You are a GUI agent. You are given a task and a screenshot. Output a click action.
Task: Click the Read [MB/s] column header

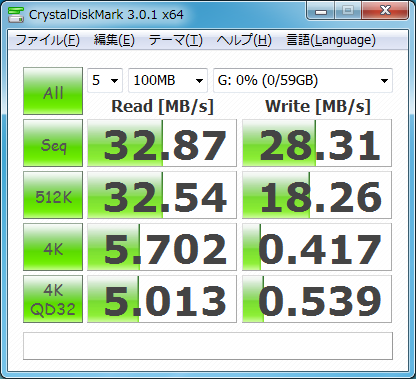(162, 107)
